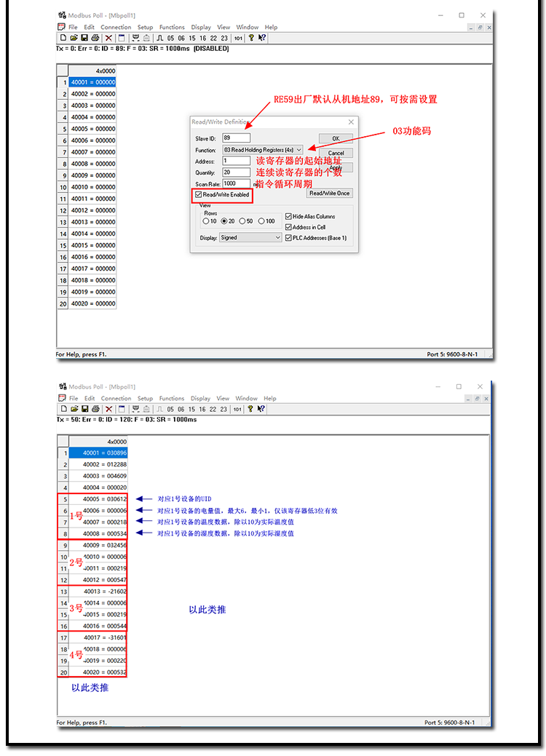The height and width of the screenshot is (756, 546).
Task: Open Window menu in lower Modbus Poll window
Action: click(247, 398)
